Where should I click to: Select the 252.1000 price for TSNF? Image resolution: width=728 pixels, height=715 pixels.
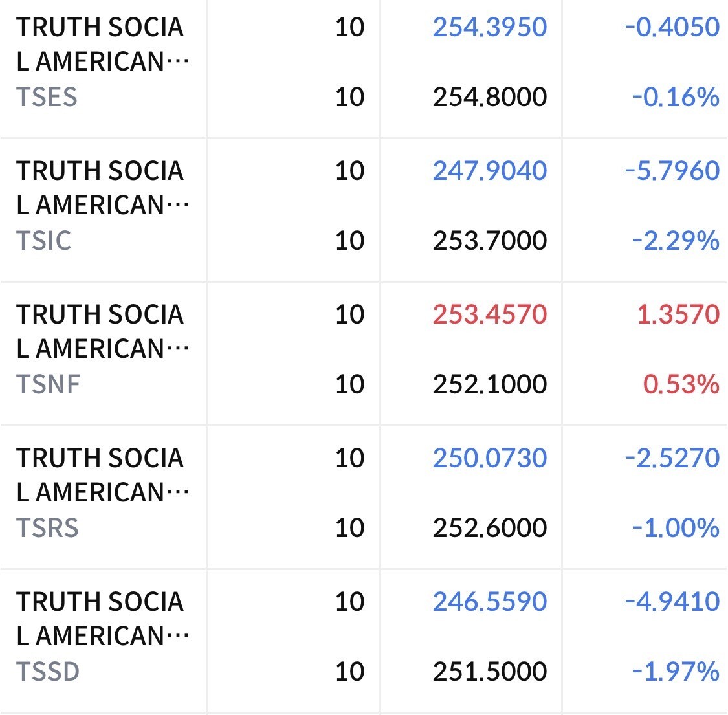(x=490, y=384)
